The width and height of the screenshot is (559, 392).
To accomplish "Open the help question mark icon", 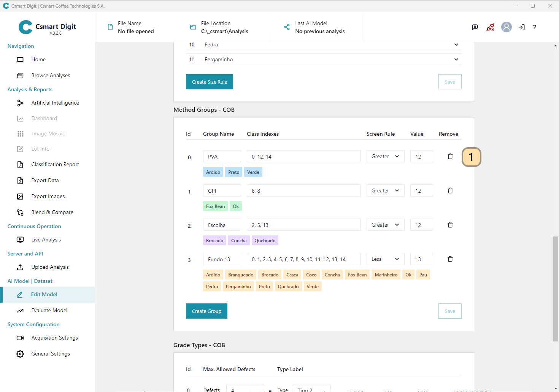I will click(x=534, y=27).
